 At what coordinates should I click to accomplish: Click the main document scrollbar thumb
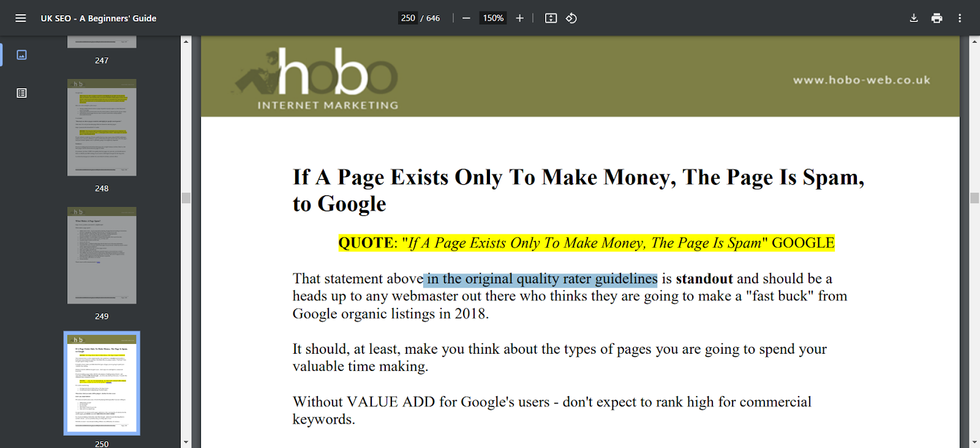click(974, 198)
